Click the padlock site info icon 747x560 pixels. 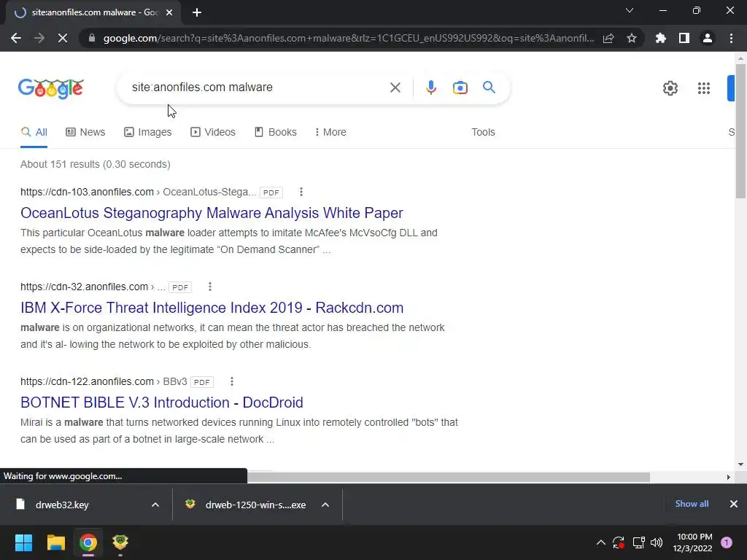[x=92, y=38]
